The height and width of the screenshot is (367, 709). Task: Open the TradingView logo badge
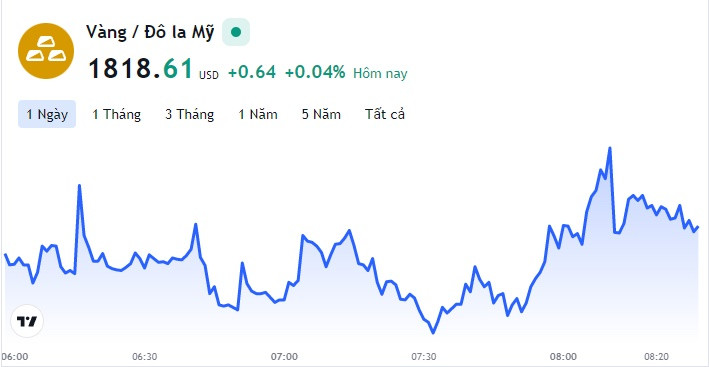[x=27, y=321]
